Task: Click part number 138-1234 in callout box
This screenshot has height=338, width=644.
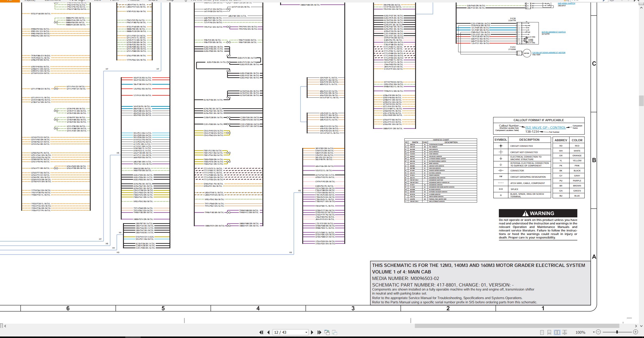Action: [x=532, y=132]
